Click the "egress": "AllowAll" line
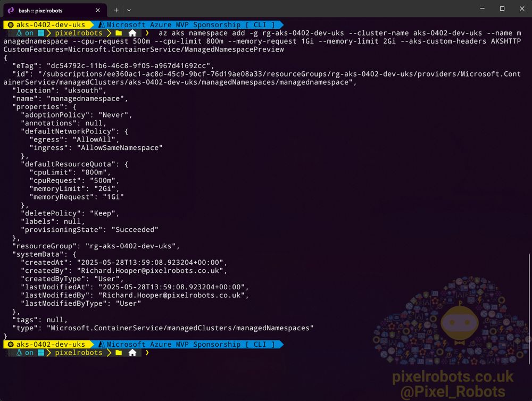532x401 pixels. (x=74, y=140)
